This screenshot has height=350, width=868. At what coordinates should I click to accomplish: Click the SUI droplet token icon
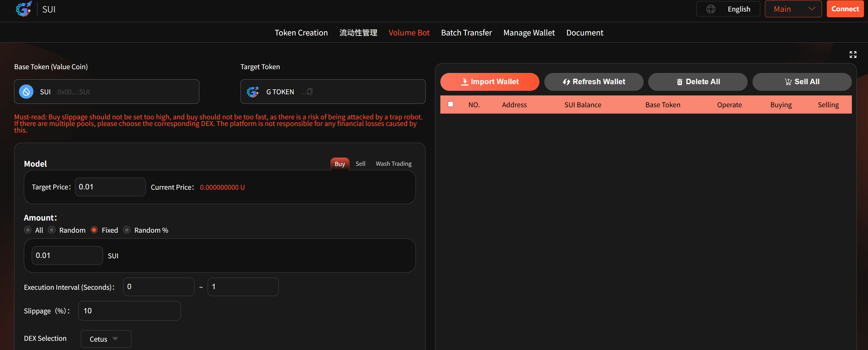tap(26, 92)
